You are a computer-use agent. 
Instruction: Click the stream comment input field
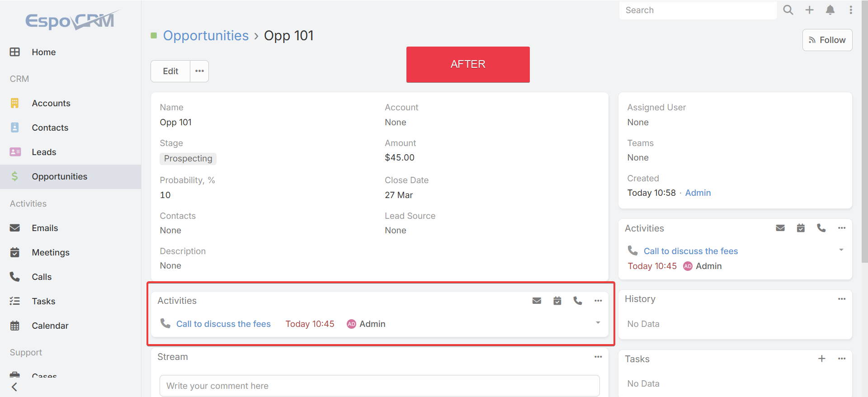click(379, 386)
